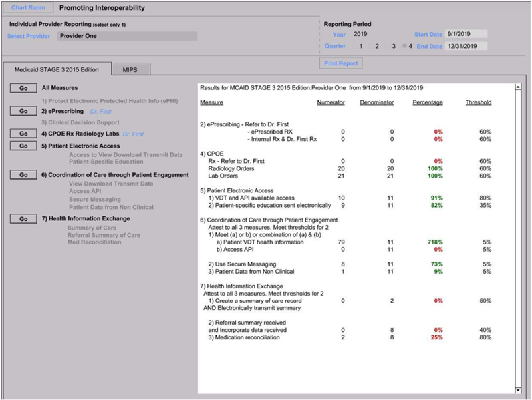The image size is (532, 400).
Task: Click the Select Provider link
Action: [x=28, y=36]
